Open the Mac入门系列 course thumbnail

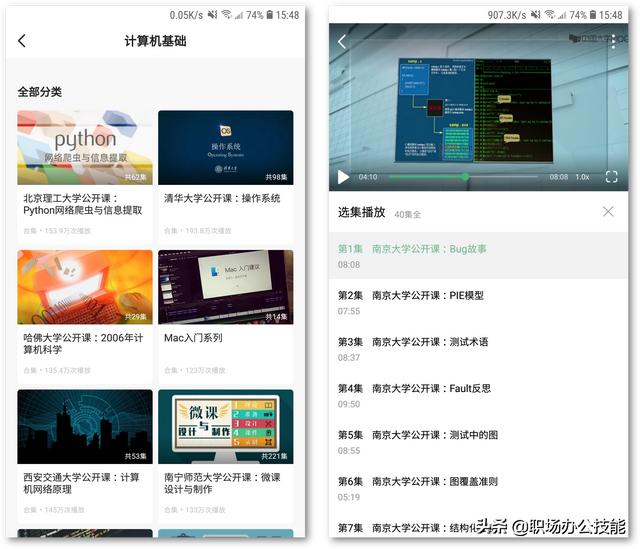click(226, 287)
